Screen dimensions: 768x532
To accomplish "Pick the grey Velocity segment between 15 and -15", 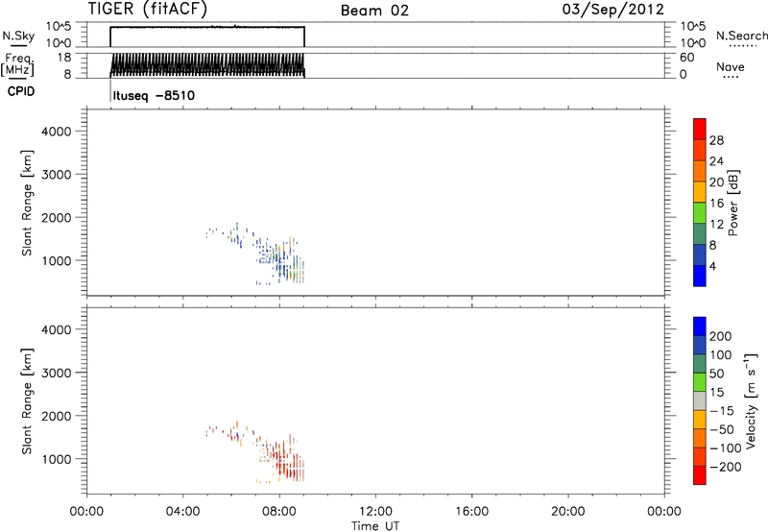I will pos(700,400).
